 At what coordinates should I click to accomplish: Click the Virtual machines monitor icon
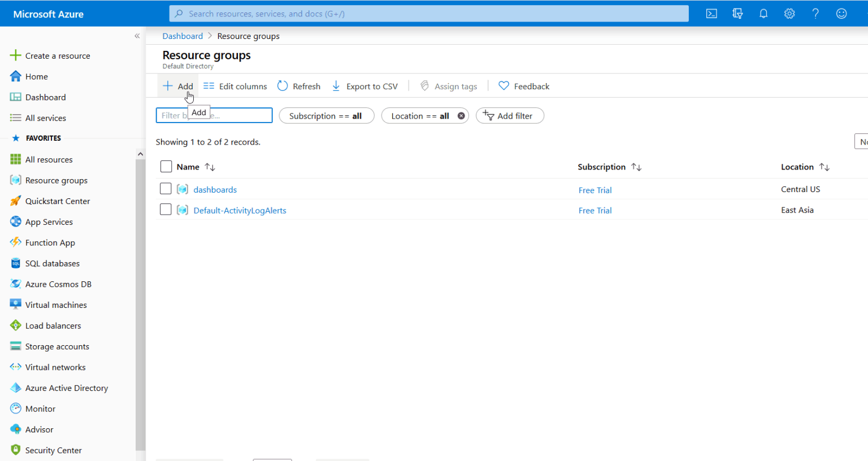tap(15, 305)
